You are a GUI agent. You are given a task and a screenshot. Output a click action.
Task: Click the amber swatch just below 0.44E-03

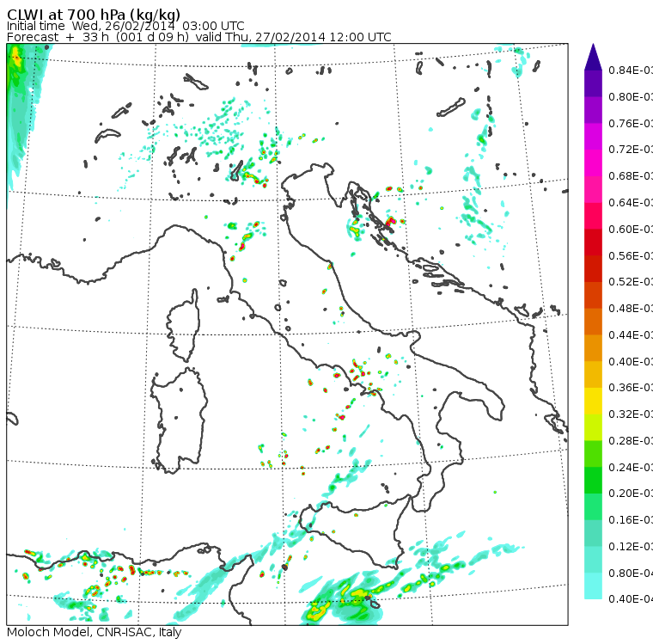[x=593, y=348]
